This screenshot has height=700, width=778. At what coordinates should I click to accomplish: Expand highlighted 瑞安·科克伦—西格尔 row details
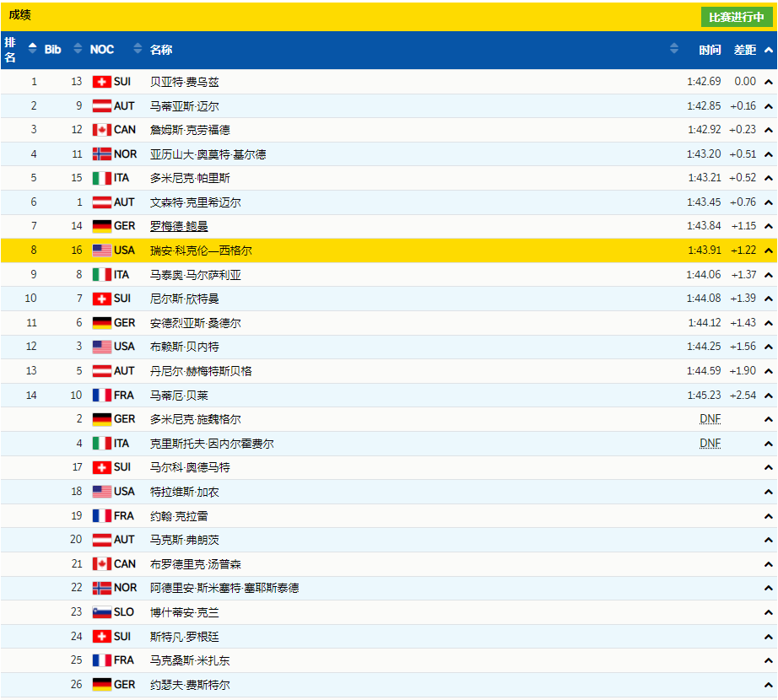pos(768,250)
